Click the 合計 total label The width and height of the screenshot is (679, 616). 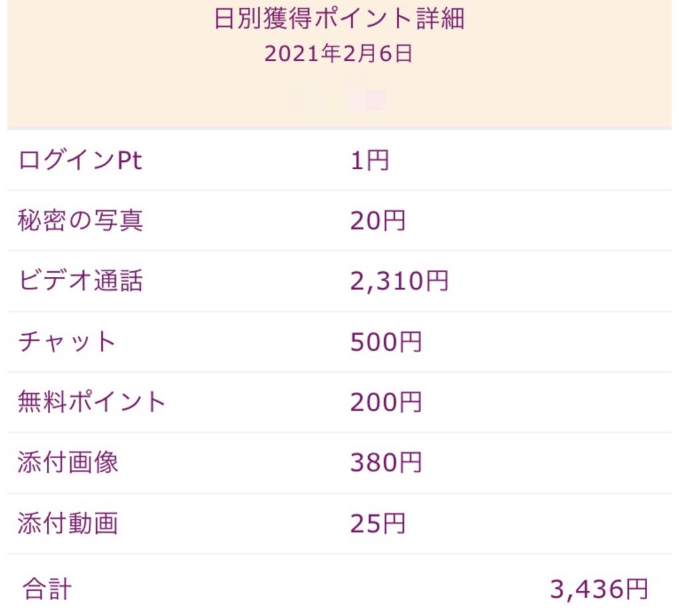[x=46, y=588]
